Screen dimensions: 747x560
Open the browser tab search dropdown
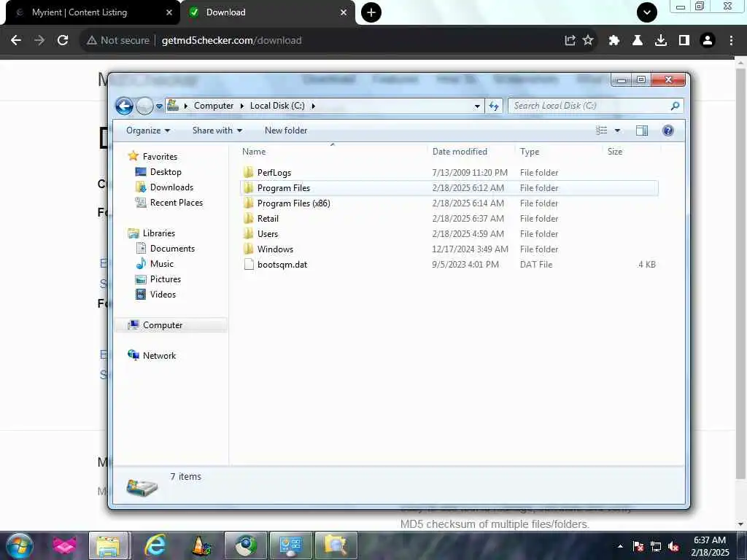(647, 12)
